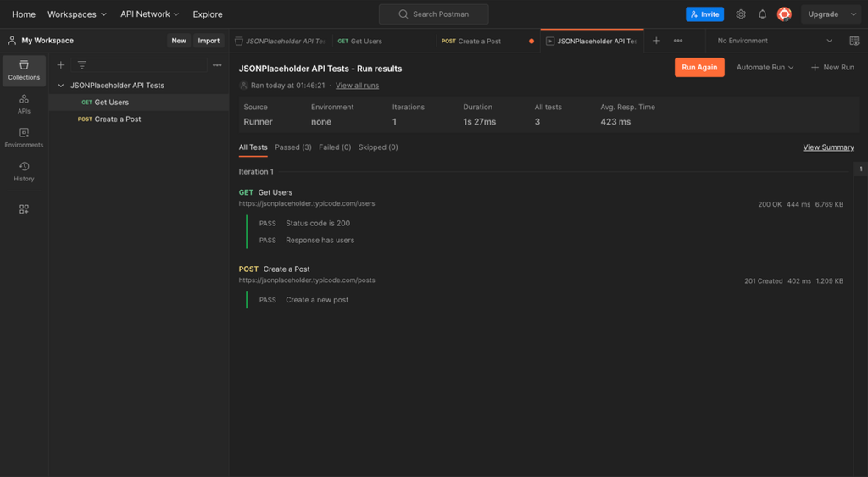This screenshot has width=868, height=477.
Task: Open the History sidebar panel
Action: pos(24,171)
